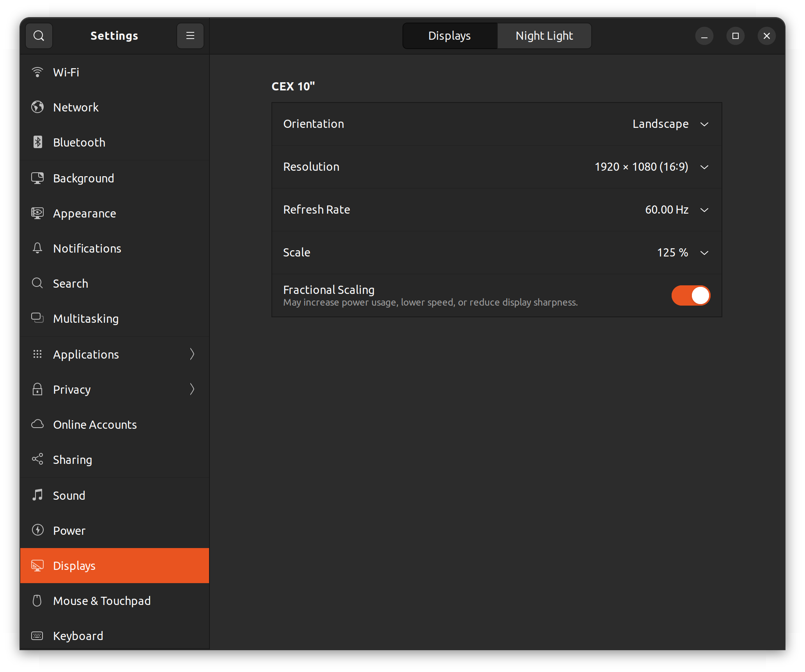Open Appearance settings
This screenshot has height=672, width=805.
tap(115, 213)
